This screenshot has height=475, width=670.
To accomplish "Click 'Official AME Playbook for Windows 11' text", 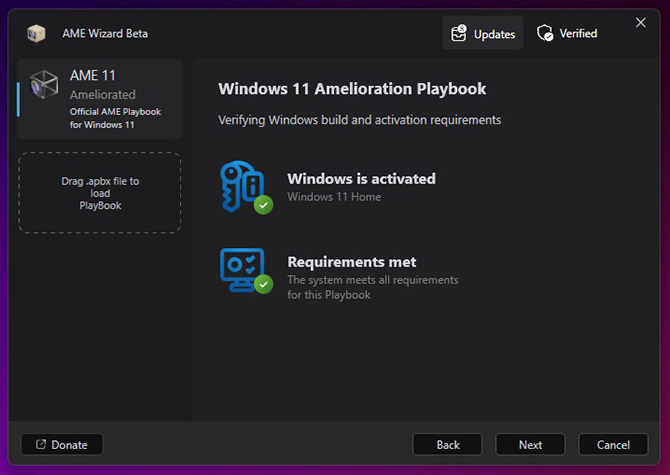I will pyautogui.click(x=115, y=118).
